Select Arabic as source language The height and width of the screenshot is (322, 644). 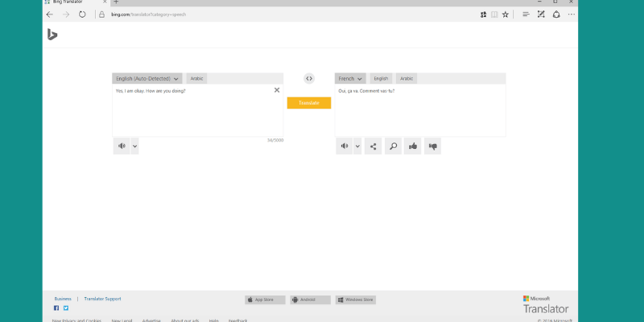tap(196, 78)
